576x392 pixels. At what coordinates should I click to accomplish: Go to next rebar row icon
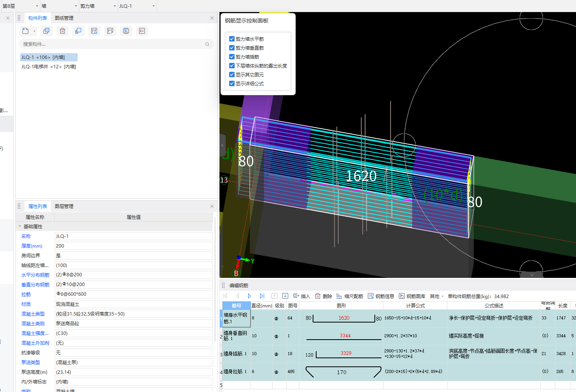point(249,296)
